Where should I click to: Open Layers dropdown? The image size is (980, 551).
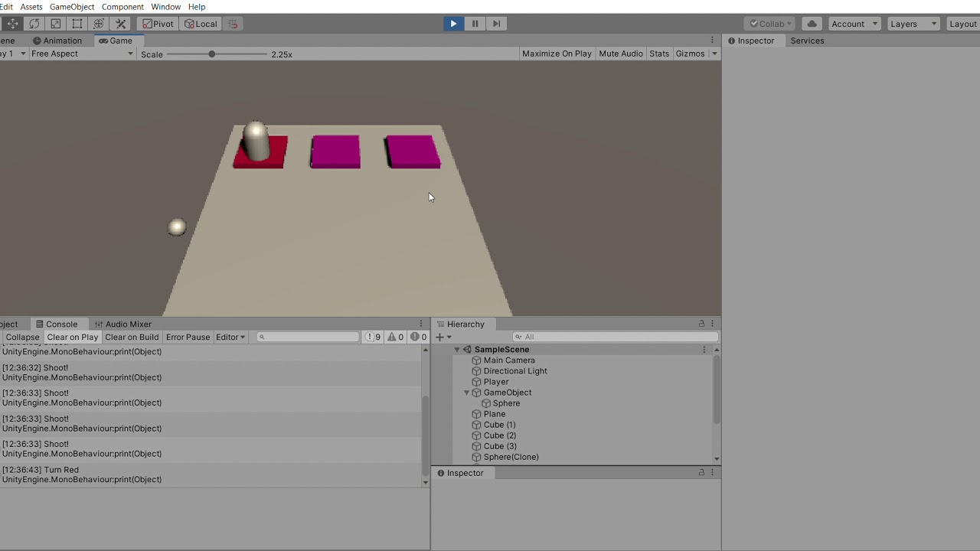click(913, 24)
